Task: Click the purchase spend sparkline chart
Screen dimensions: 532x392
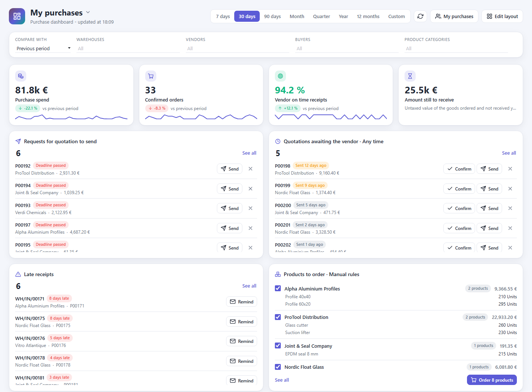Action: (71, 117)
